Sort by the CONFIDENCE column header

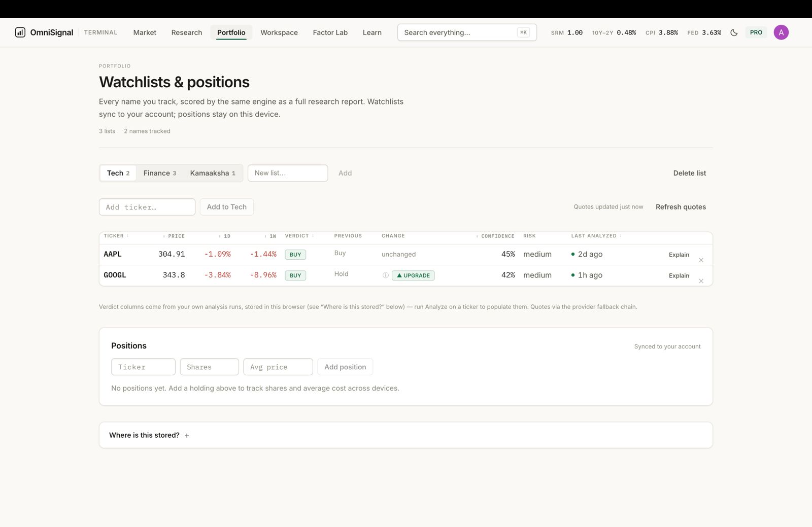pyautogui.click(x=495, y=236)
